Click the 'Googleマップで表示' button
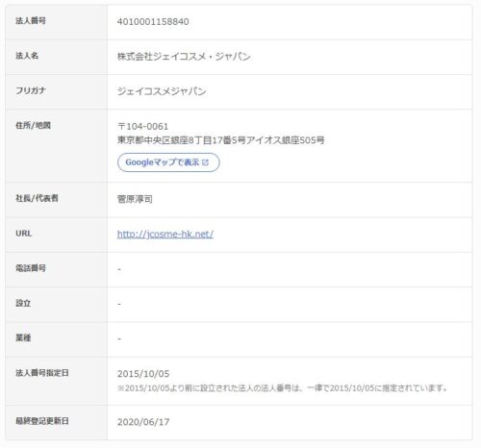The height and width of the screenshot is (448, 481). click(168, 162)
